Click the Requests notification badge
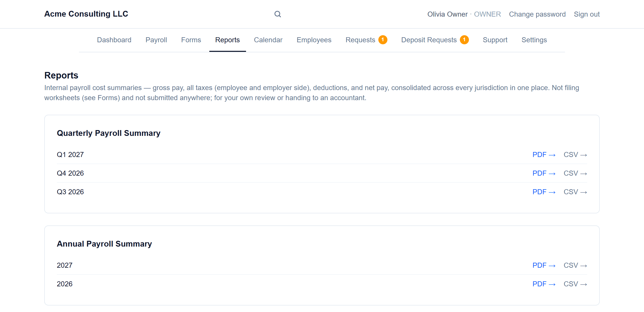The width and height of the screenshot is (644, 312). (x=383, y=40)
